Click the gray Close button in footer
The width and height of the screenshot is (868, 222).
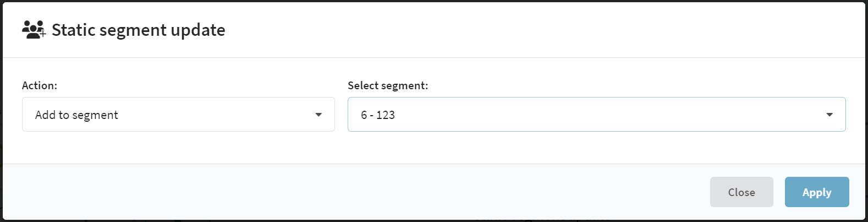coord(741,192)
